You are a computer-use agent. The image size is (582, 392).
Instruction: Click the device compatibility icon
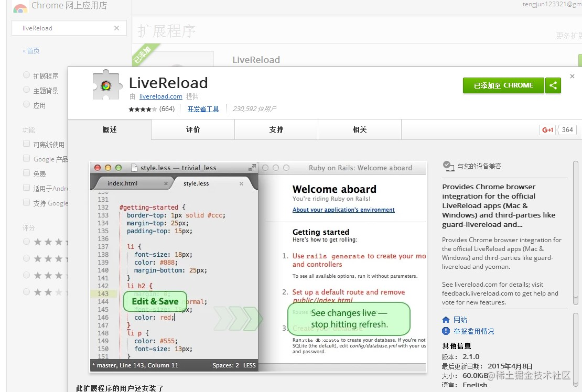point(448,166)
